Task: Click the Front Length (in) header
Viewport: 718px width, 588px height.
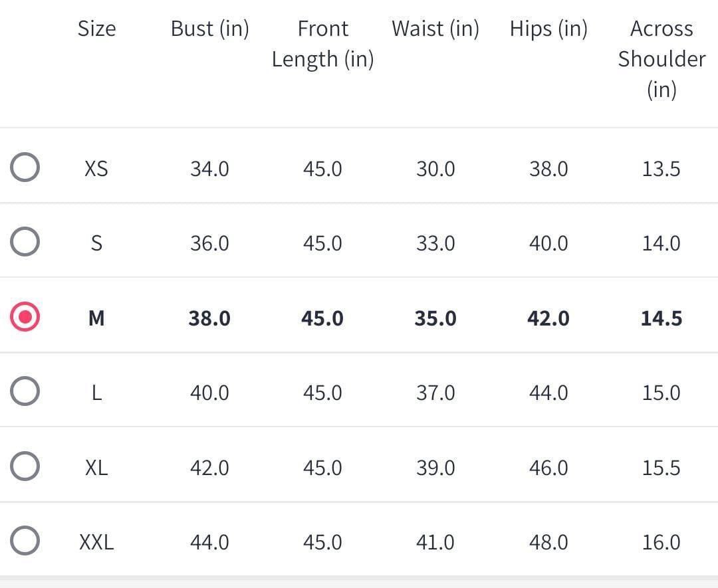Action: click(x=322, y=44)
